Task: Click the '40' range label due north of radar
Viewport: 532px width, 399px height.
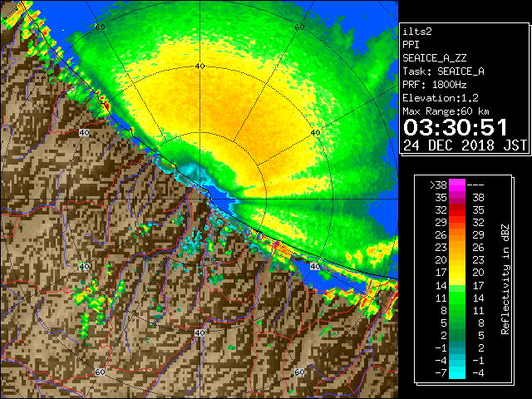Action: (199, 66)
